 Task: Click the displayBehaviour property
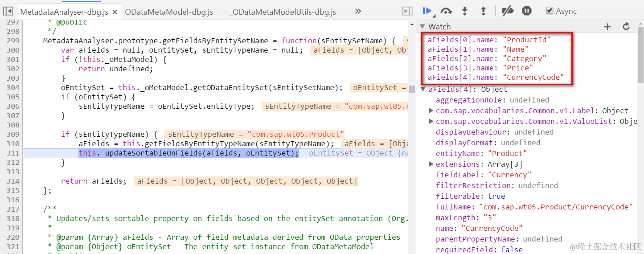(x=495, y=132)
